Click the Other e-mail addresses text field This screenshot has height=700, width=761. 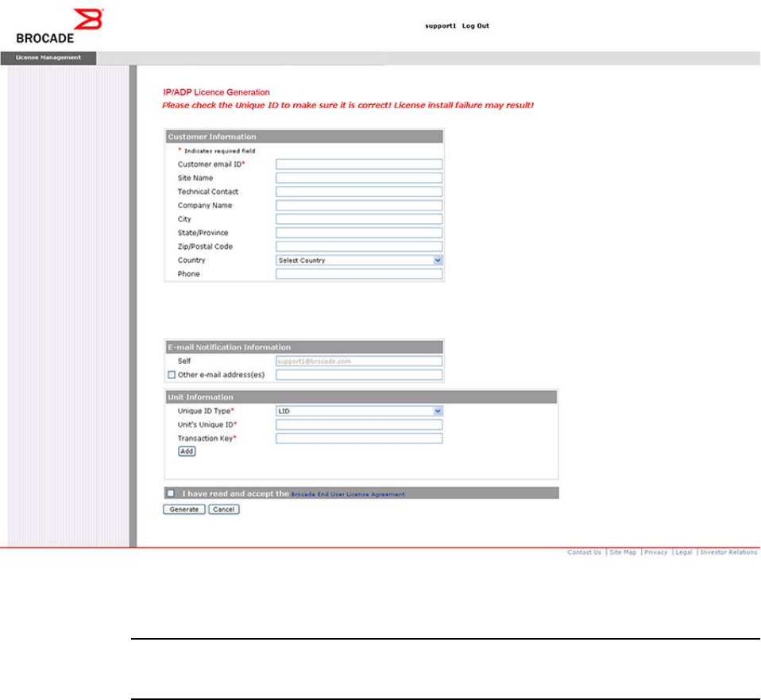click(359, 375)
